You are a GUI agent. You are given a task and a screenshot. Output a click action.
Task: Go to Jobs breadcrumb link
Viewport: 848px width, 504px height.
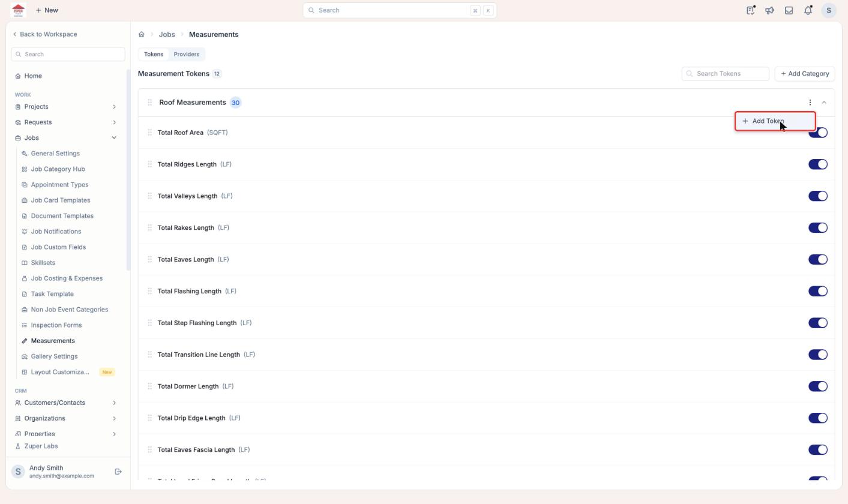(x=167, y=35)
